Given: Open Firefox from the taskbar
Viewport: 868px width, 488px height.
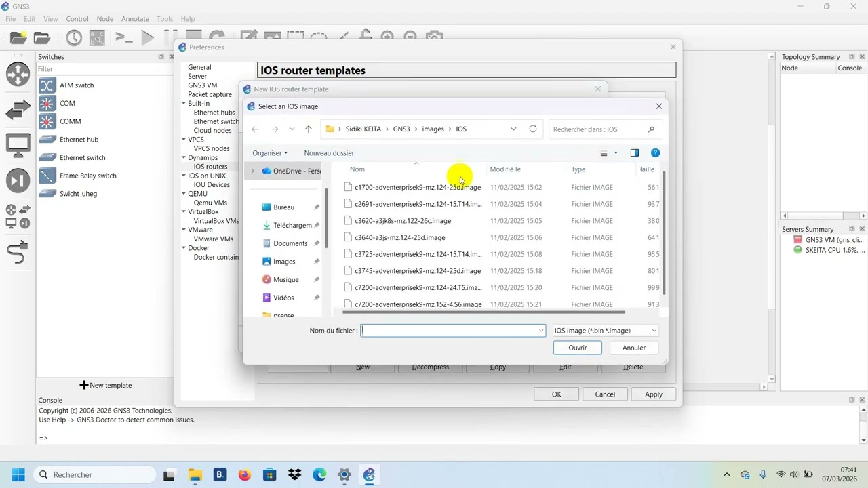Looking at the screenshot, I should click(x=245, y=475).
